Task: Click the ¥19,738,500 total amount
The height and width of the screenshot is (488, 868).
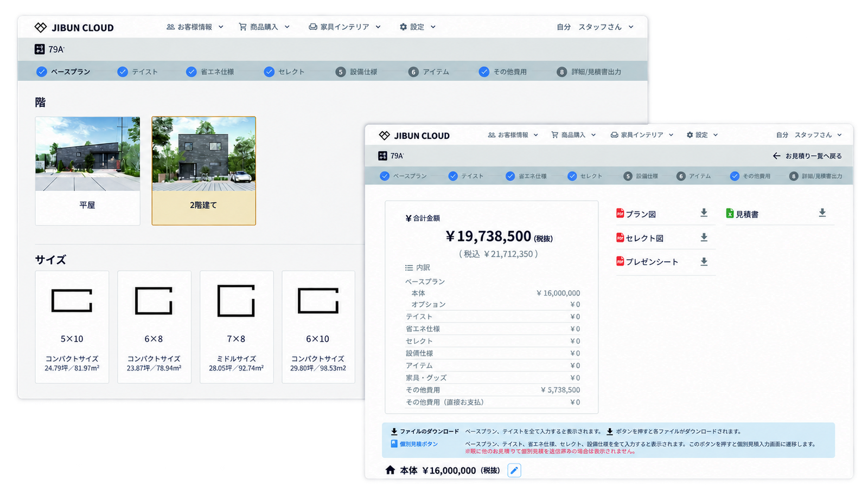Action: coord(488,236)
